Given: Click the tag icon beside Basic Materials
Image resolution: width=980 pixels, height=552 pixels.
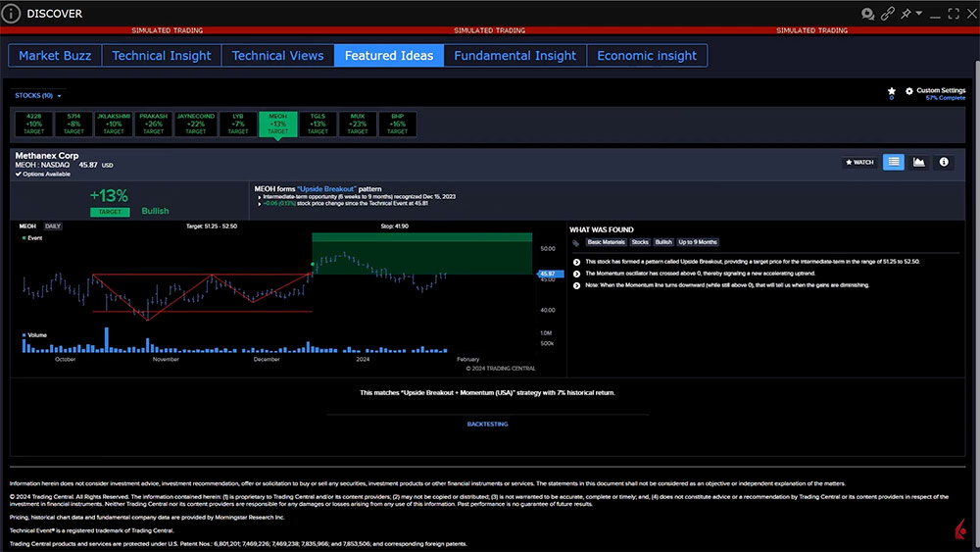Looking at the screenshot, I should pyautogui.click(x=575, y=242).
